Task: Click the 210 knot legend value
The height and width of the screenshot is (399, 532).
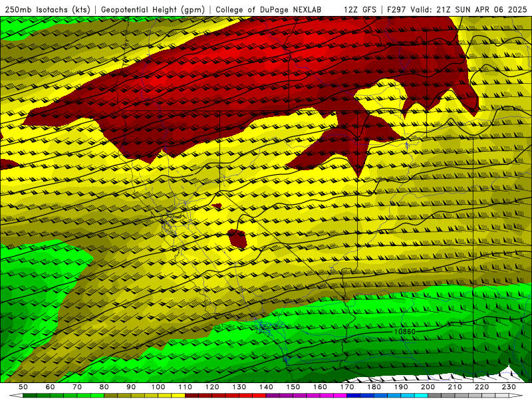Action: click(x=455, y=387)
